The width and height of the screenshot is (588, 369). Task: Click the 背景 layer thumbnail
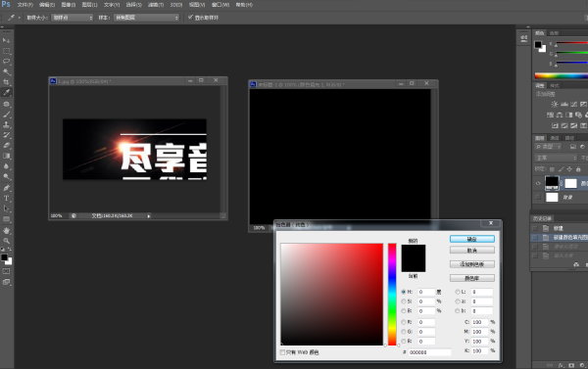(x=552, y=197)
